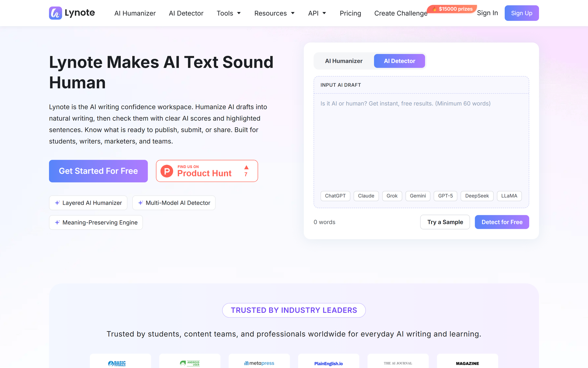Select the AI Detector tab in widget
Screen dimensions: 588x368
coord(399,61)
